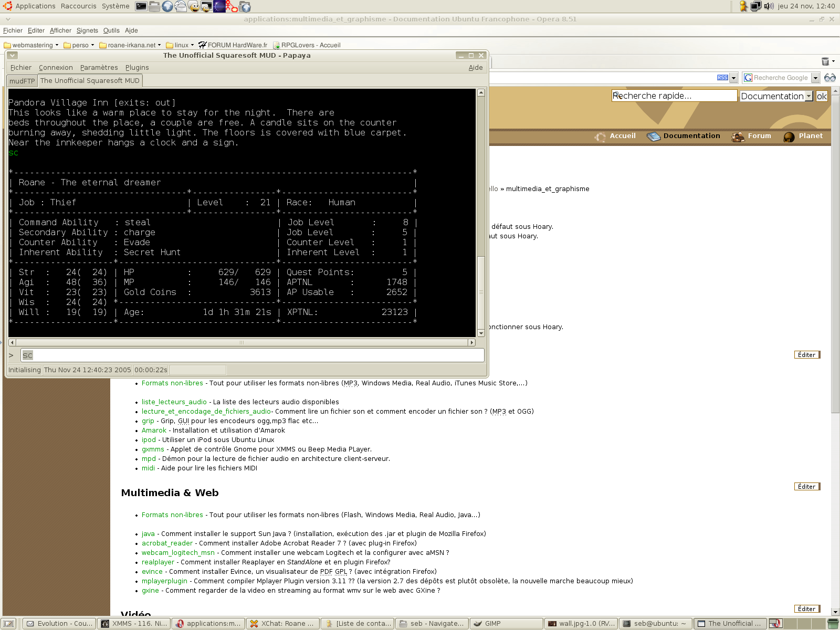
Task: Click the volume speaker tray icon
Action: pos(769,6)
